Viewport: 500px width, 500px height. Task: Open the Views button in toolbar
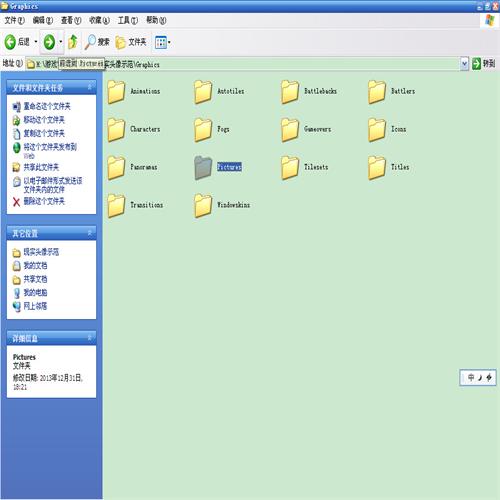pos(161,42)
